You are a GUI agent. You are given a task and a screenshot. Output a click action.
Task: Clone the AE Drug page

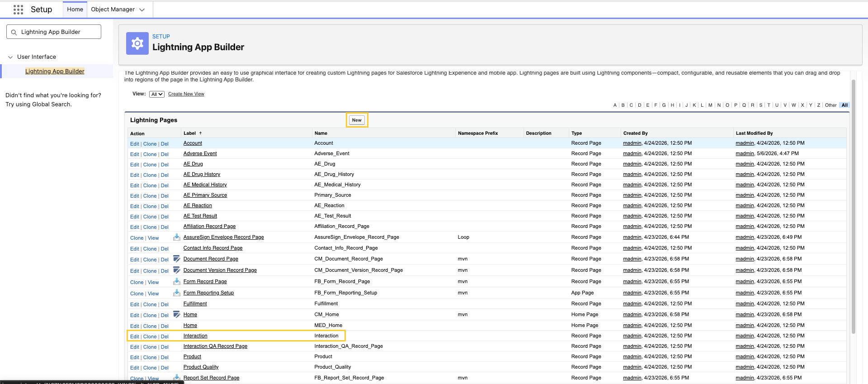click(x=150, y=165)
